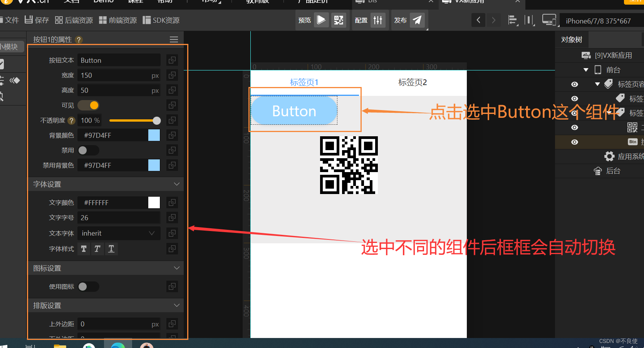The height and width of the screenshot is (348, 644).
Task: Click bind icon beside 文字字号 row
Action: [172, 217]
